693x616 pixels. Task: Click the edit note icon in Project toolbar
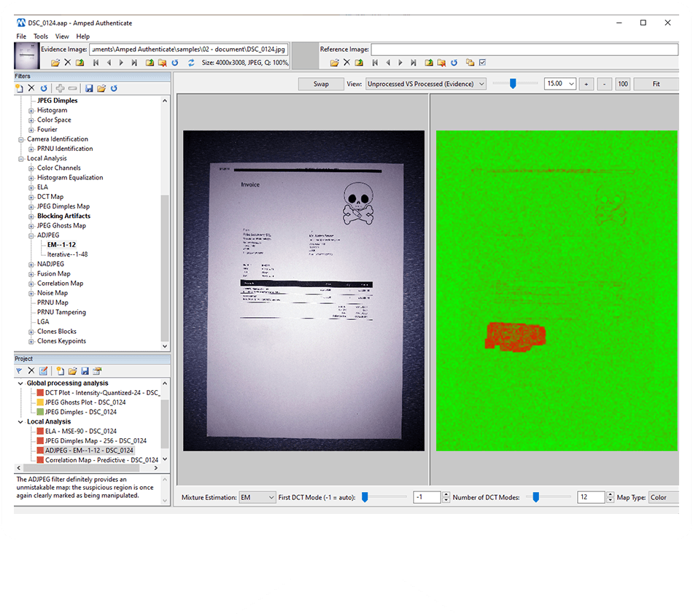(x=43, y=371)
